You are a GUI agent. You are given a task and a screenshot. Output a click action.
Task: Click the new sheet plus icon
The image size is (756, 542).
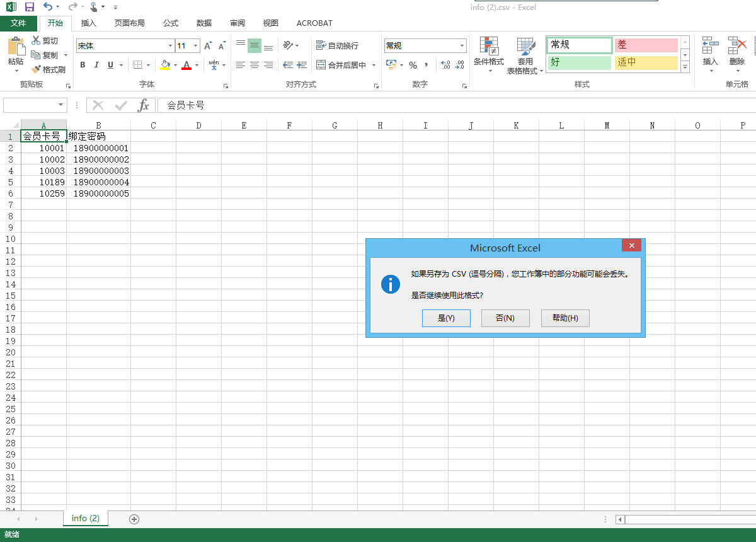point(134,519)
